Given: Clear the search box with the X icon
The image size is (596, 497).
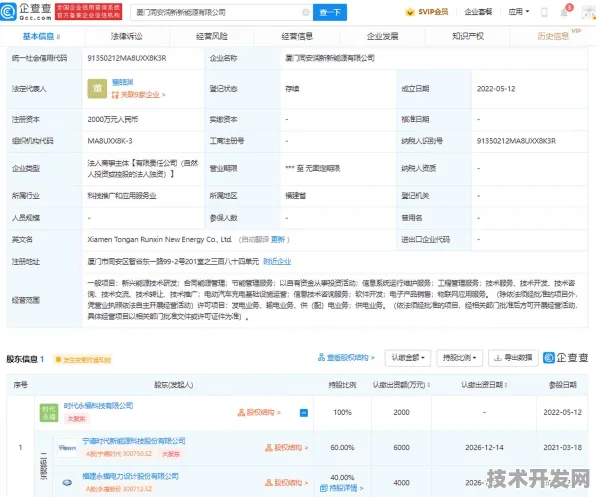Looking at the screenshot, I should (x=306, y=13).
